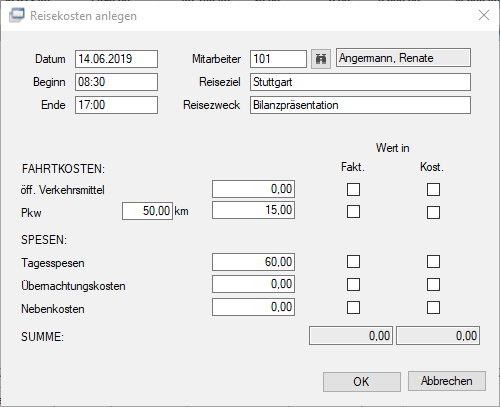
Task: Click the employee name field Angermann, Renate
Action: tap(403, 58)
